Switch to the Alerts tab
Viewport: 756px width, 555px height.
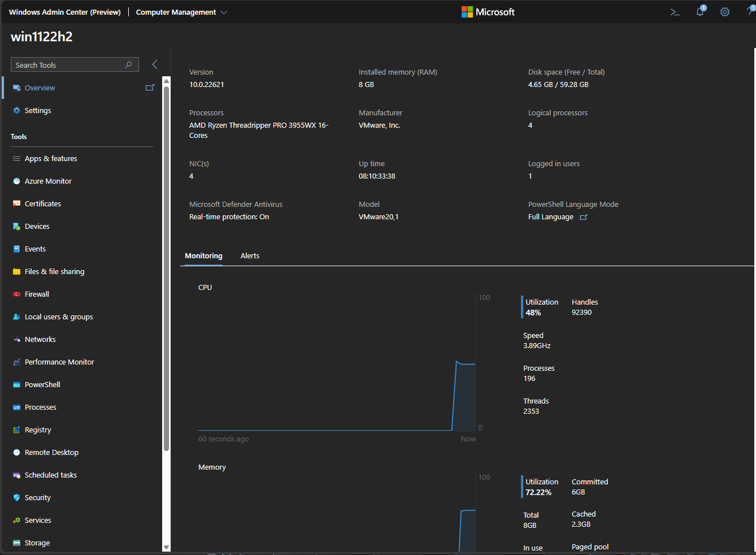(x=250, y=255)
